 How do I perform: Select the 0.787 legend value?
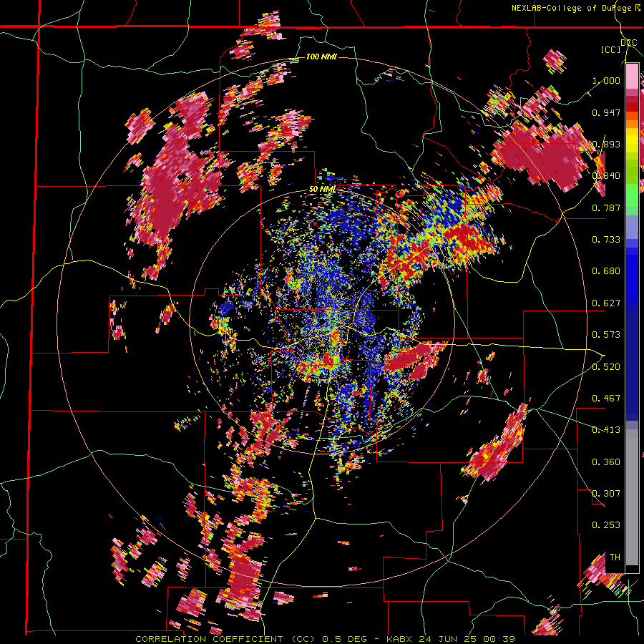(606, 208)
